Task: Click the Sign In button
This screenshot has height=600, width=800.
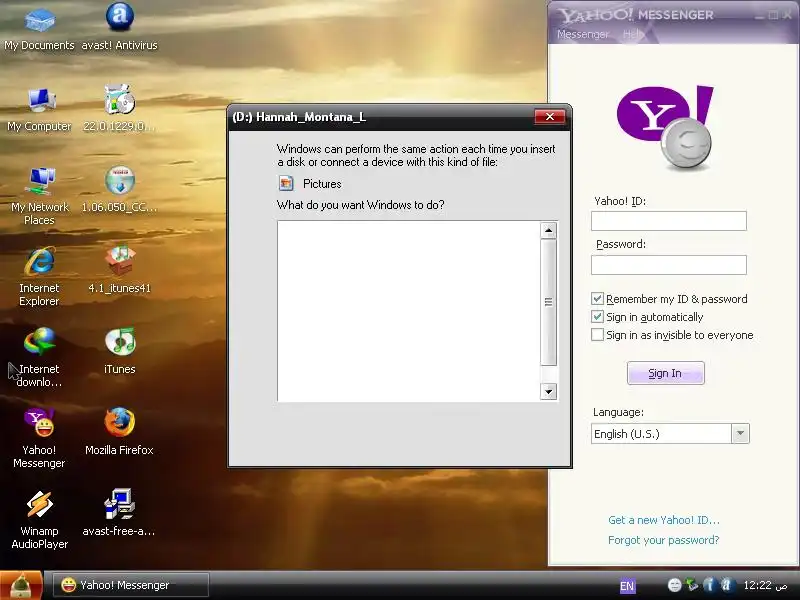Action: tap(665, 373)
